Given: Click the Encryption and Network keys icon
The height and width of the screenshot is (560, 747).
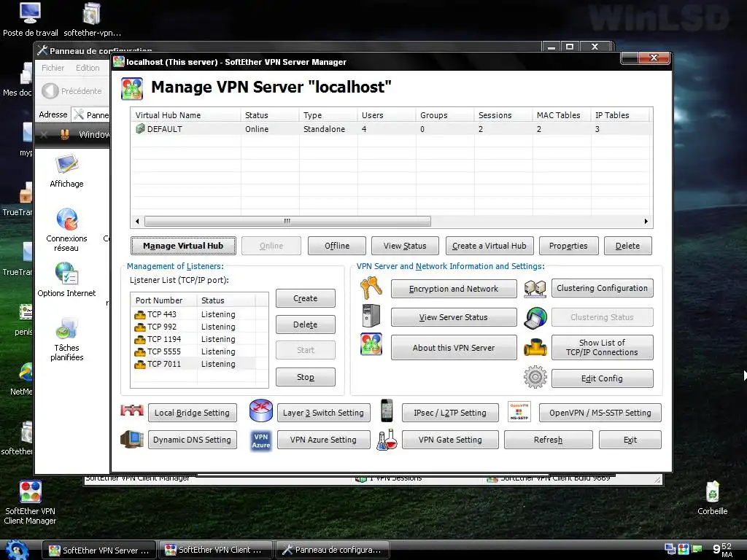Looking at the screenshot, I should pos(371,287).
